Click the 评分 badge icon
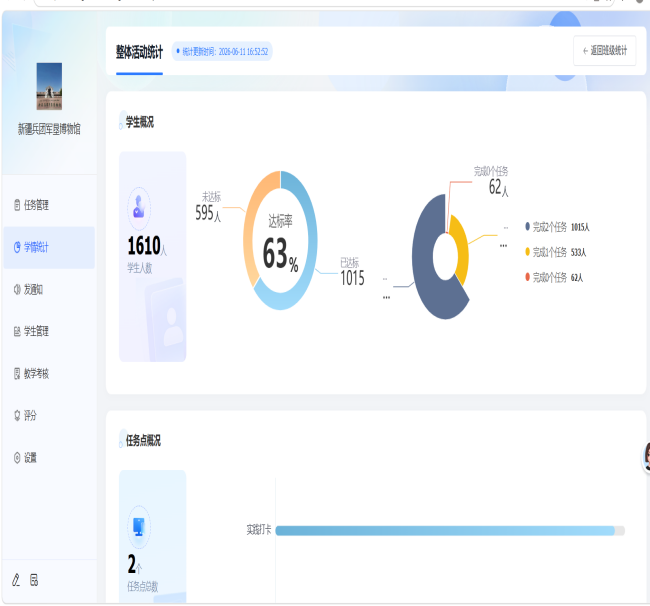This screenshot has height=606, width=650. pos(17,415)
